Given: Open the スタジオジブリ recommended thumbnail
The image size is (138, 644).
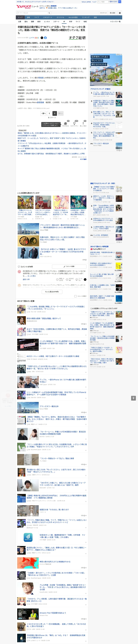Looking at the screenshot, I should click(43, 202).
